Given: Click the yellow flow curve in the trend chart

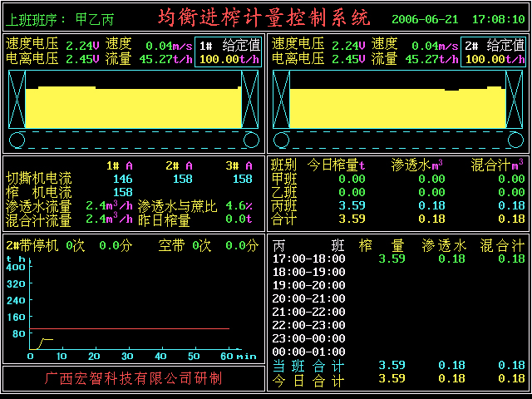Looking at the screenshot, I should tap(42, 343).
